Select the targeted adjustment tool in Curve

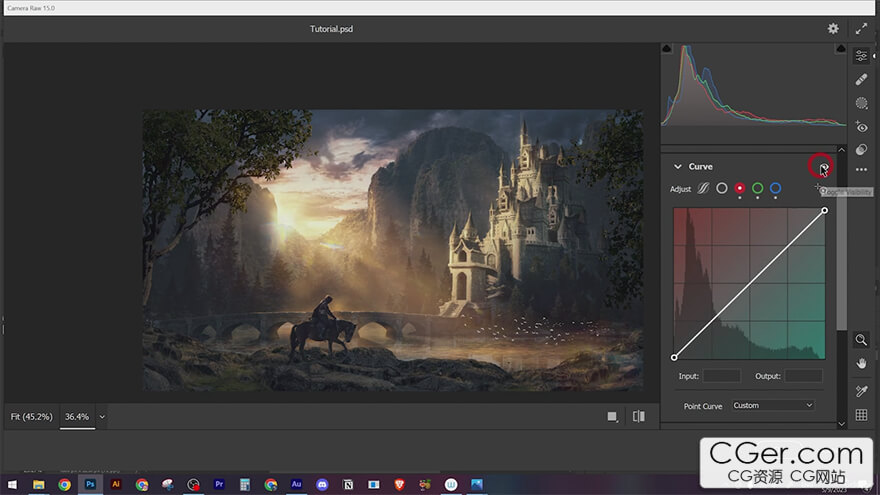819,189
